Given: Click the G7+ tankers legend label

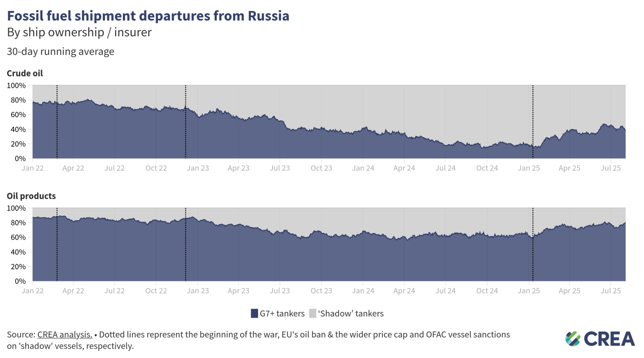Looking at the screenshot, I should 282,314.
